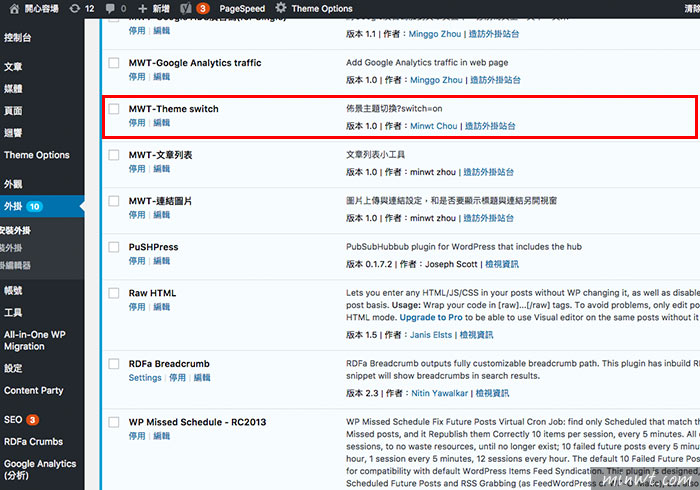700x490 pixels.
Task: Click the plus icon for 新增
Action: click(142, 8)
